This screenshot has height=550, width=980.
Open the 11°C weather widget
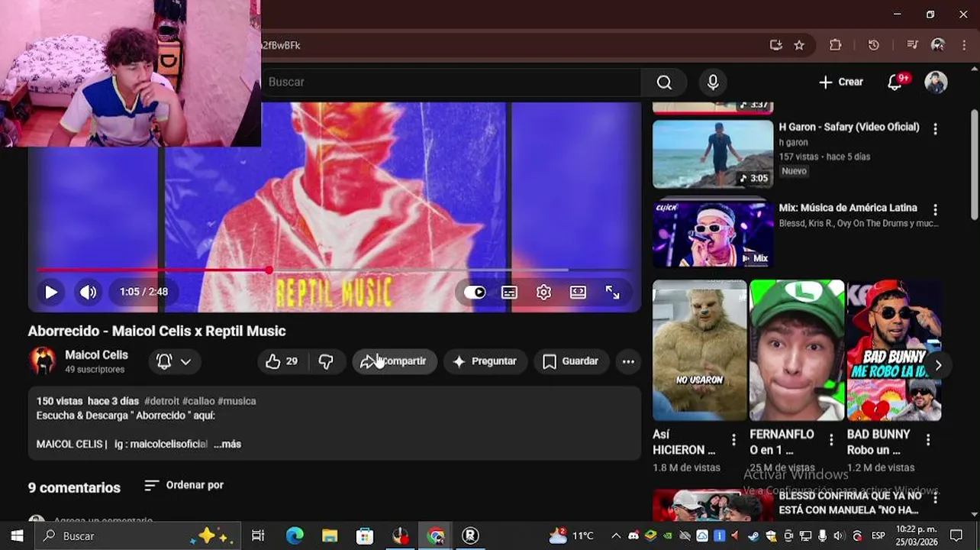(x=571, y=536)
